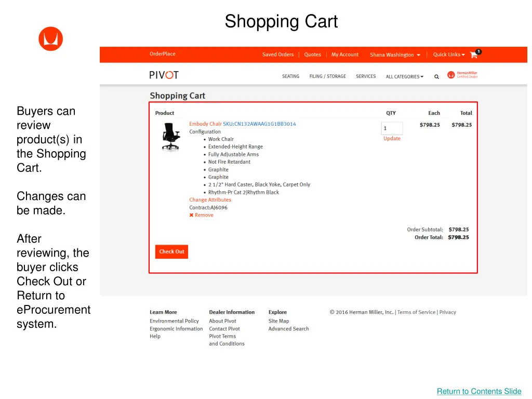
Task: Click the "Not Fire Retardant" item
Action: pyautogui.click(x=229, y=162)
